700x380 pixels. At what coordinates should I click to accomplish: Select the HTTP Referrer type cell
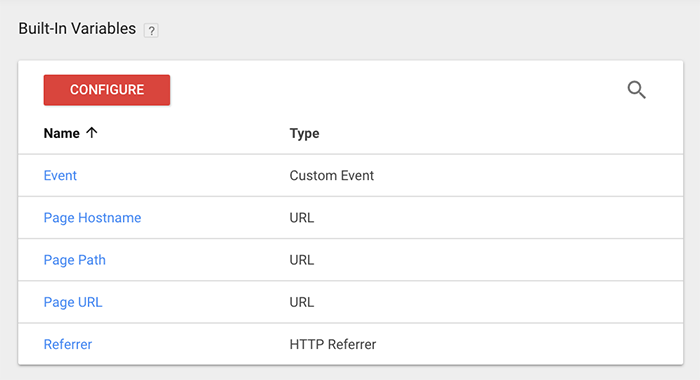tap(333, 344)
